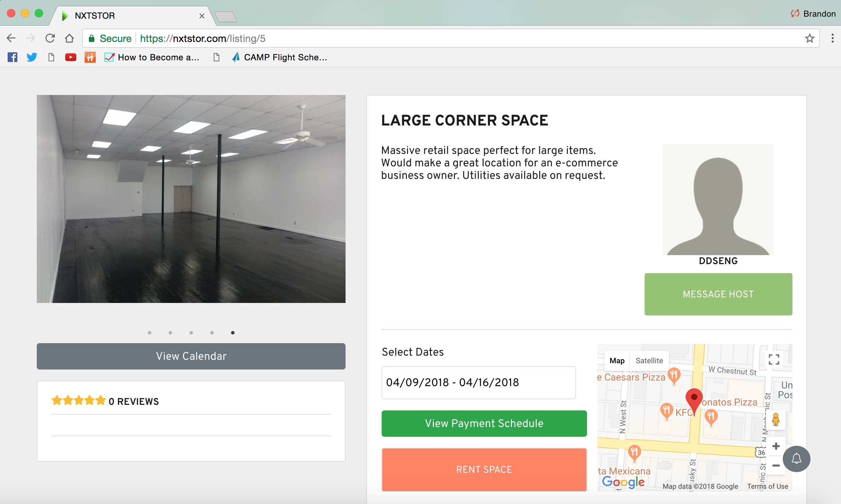Open the Chrome three-dot menu

click(x=832, y=38)
